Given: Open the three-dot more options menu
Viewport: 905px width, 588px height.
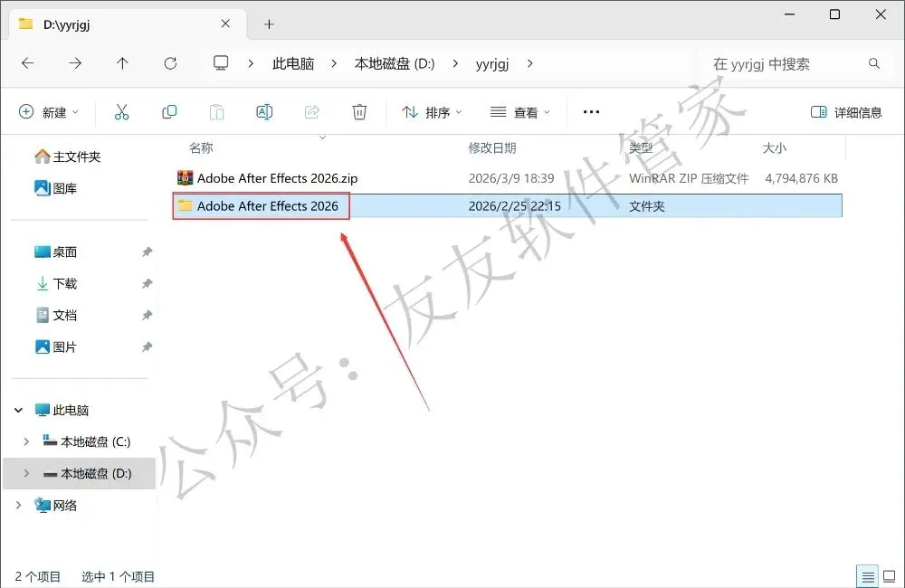Looking at the screenshot, I should pos(591,112).
